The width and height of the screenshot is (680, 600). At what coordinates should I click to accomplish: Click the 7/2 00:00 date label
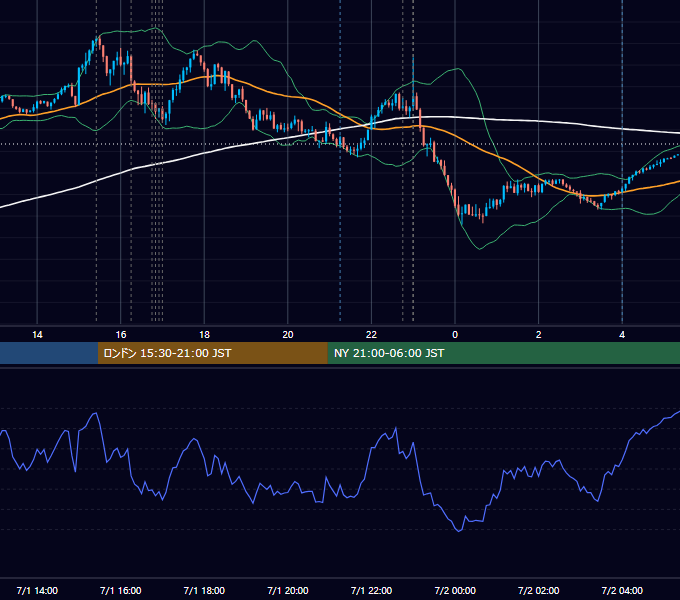point(455,590)
